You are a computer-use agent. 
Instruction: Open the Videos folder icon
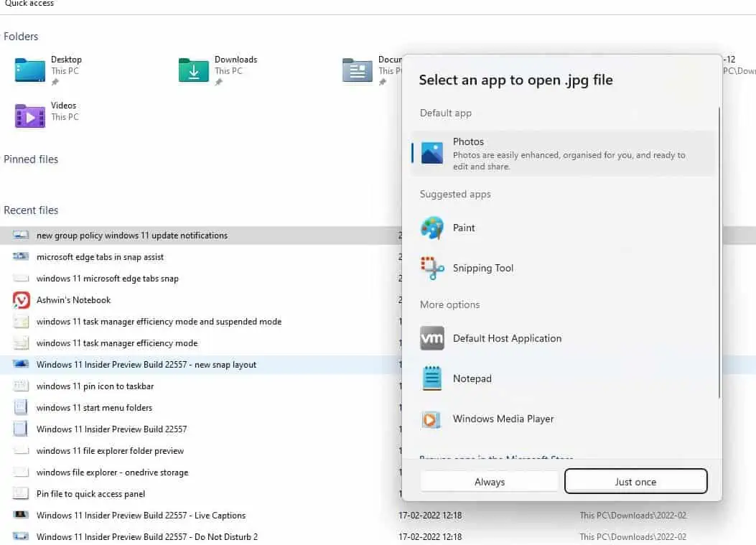coord(30,116)
